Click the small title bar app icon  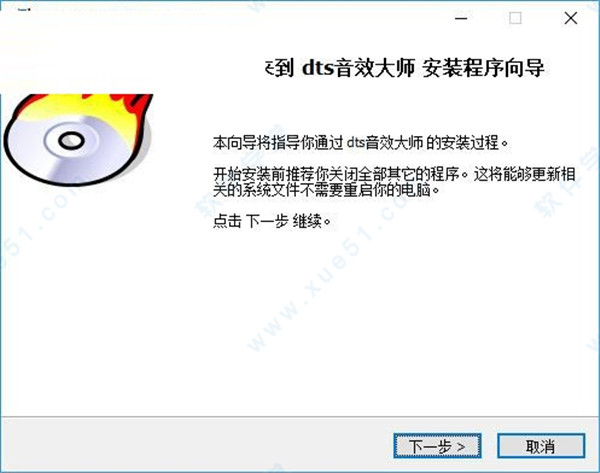click(24, 10)
